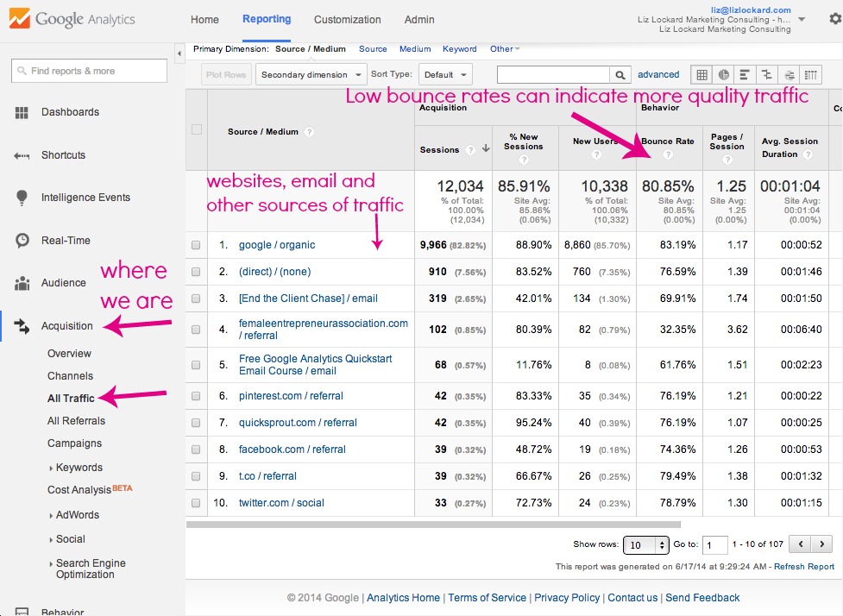Click the Shortcuts arrow icon
Screen dimensions: 843x616
[x=22, y=156]
